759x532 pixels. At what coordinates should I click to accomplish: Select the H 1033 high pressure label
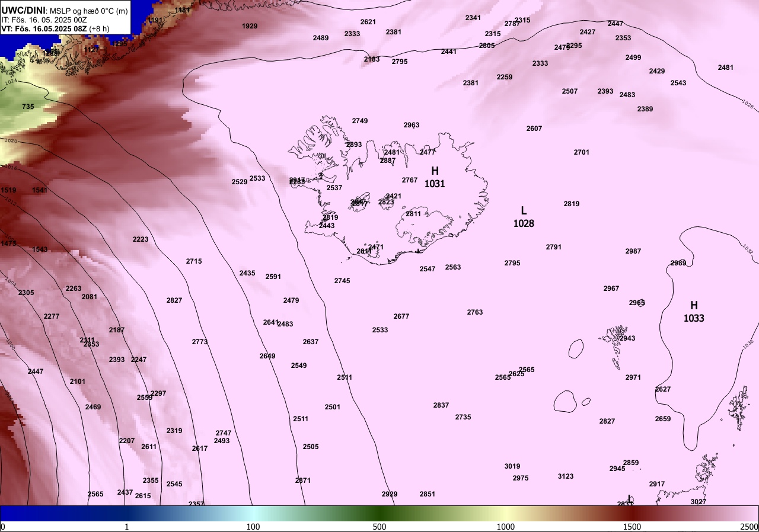(694, 312)
